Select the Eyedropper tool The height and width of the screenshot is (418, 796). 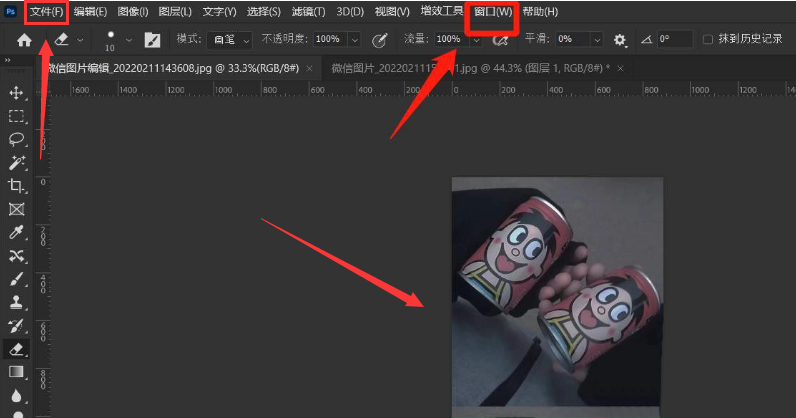point(16,232)
